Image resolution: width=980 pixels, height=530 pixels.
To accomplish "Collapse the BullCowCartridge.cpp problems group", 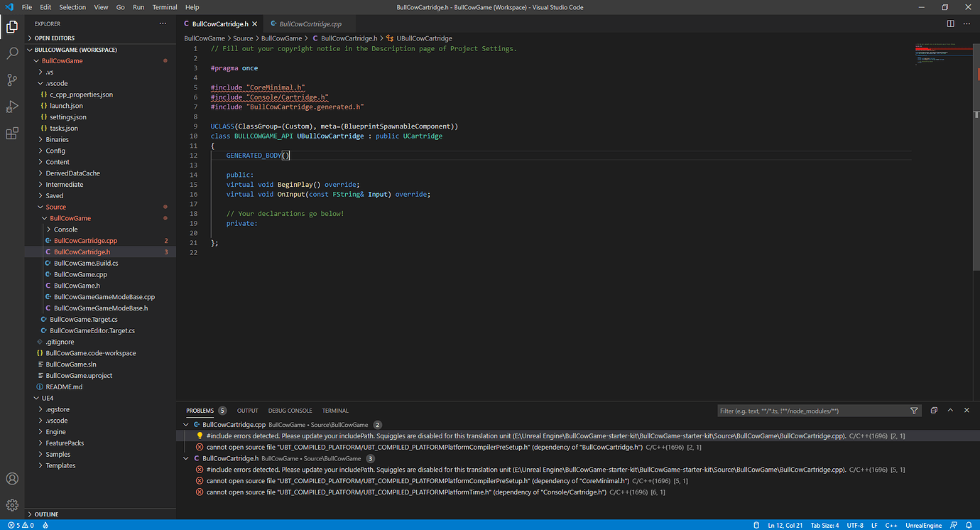I will click(187, 424).
